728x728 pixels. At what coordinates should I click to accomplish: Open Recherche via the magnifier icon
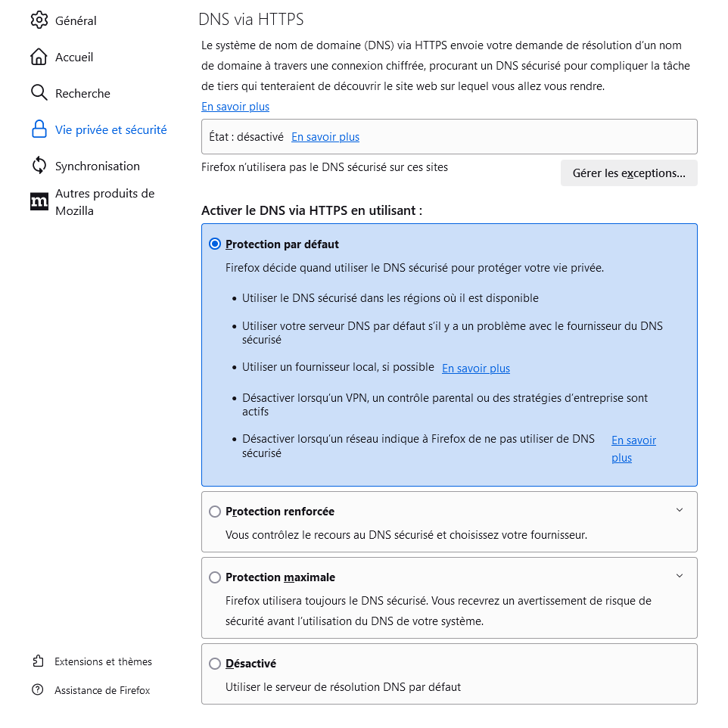point(39,92)
